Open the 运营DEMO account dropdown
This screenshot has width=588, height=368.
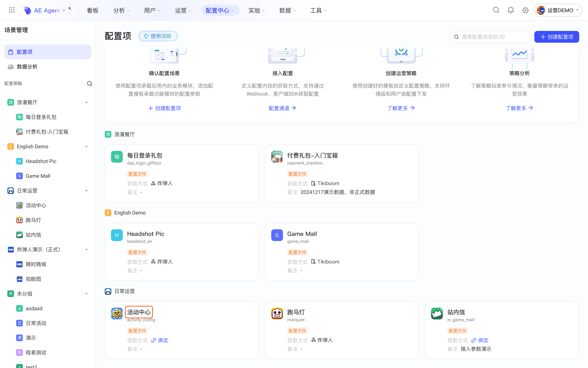tap(558, 10)
